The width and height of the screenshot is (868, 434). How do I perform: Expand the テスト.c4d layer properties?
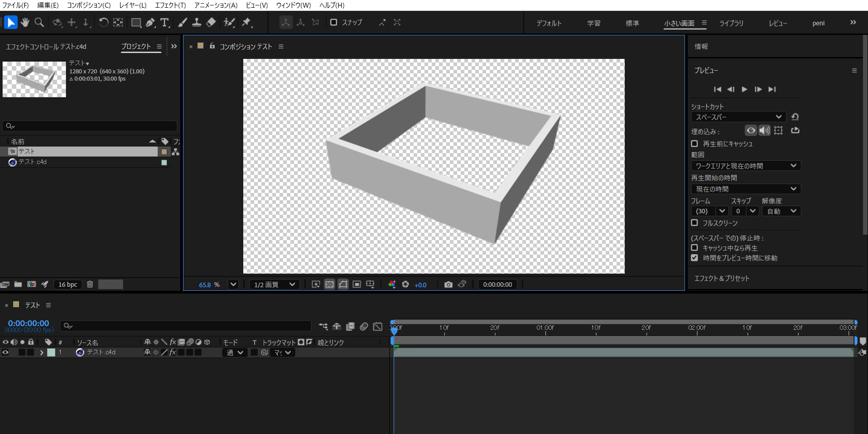tap(42, 352)
